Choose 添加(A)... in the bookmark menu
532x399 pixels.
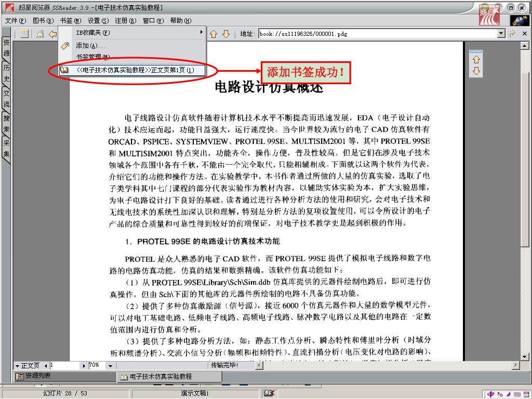click(x=132, y=46)
